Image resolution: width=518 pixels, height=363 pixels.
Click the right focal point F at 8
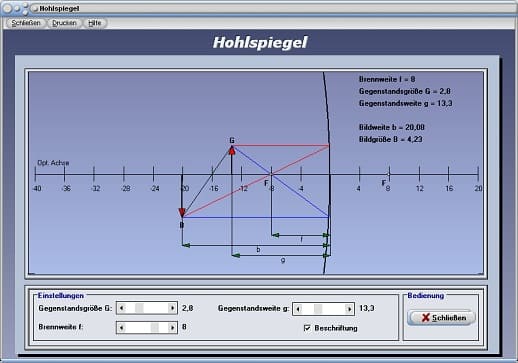click(389, 174)
